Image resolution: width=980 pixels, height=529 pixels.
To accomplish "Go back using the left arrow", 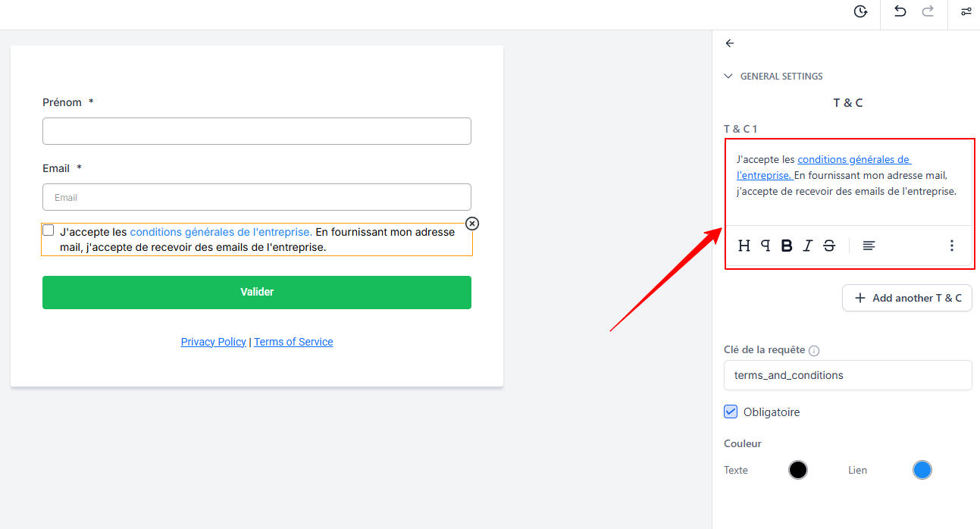I will click(x=730, y=43).
